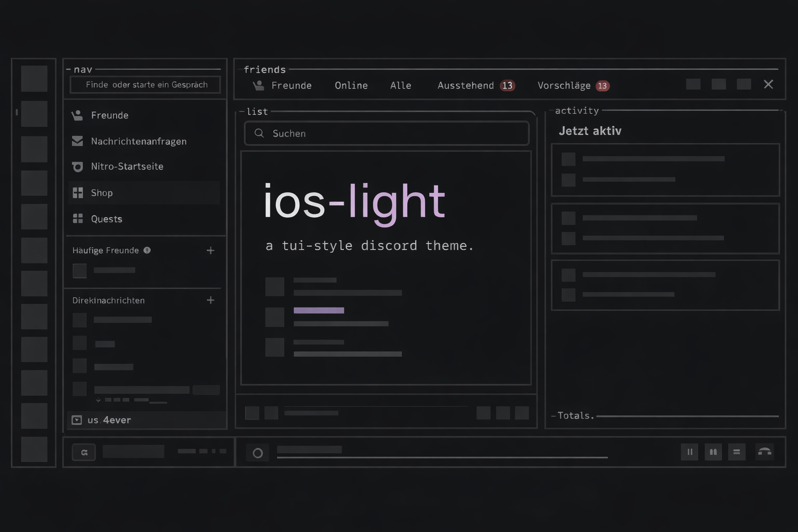Open the us 4ever conversation
Viewport: 798px width, 532px height.
[147, 420]
